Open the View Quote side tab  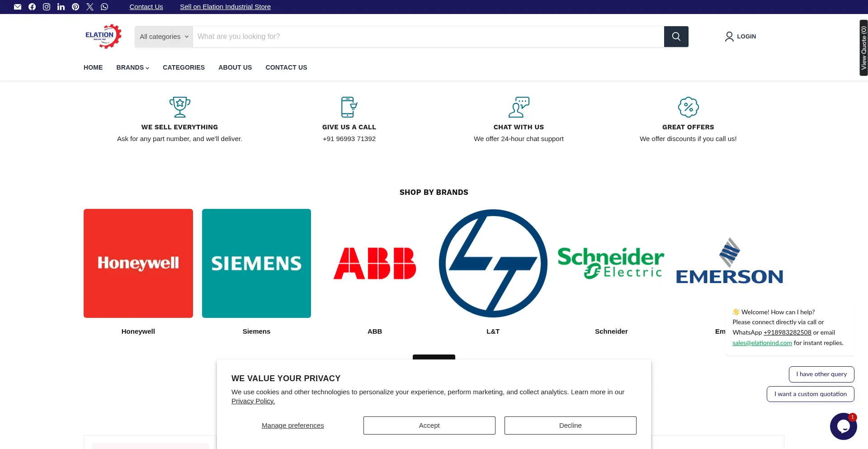(x=863, y=47)
